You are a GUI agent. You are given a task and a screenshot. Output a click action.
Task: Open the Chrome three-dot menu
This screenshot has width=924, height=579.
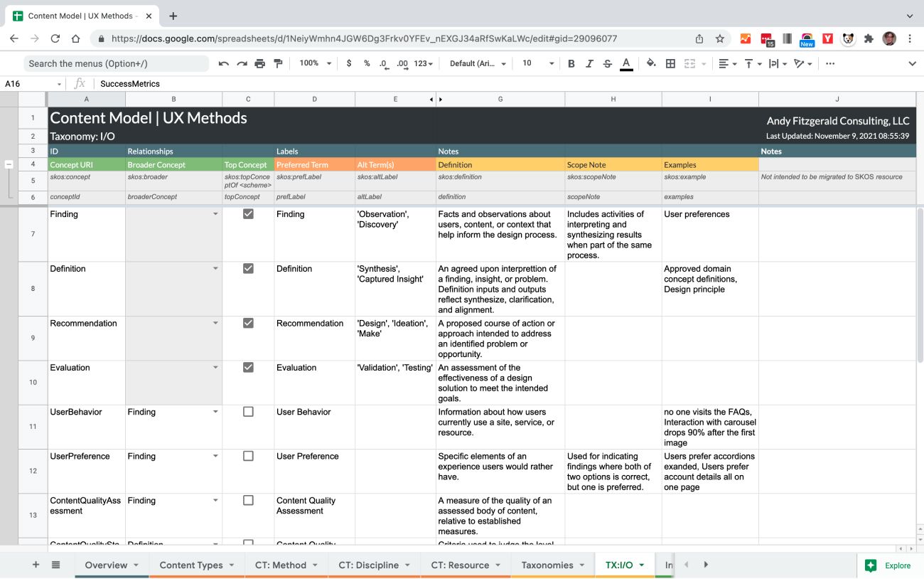[x=910, y=39]
